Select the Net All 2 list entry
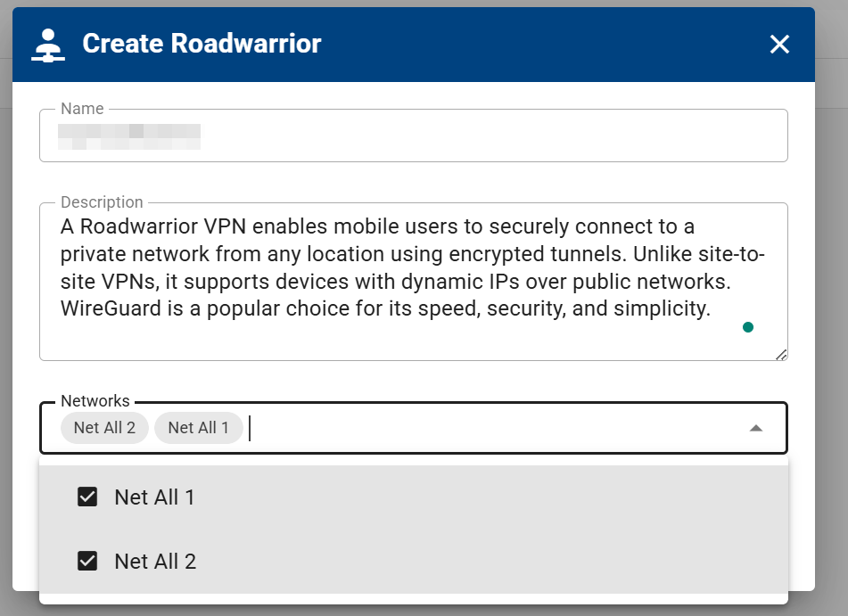The image size is (848, 616). [153, 561]
